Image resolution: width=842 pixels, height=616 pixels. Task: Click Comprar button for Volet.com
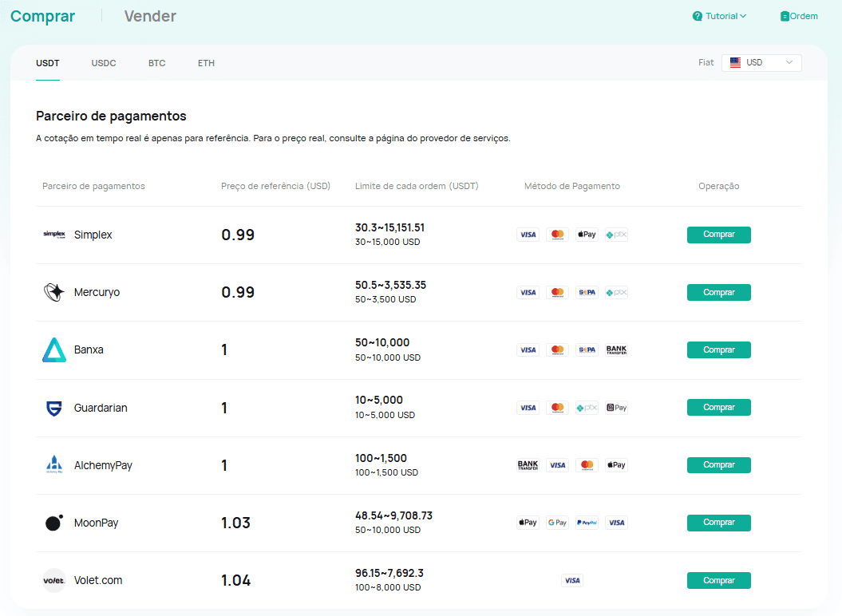click(719, 581)
